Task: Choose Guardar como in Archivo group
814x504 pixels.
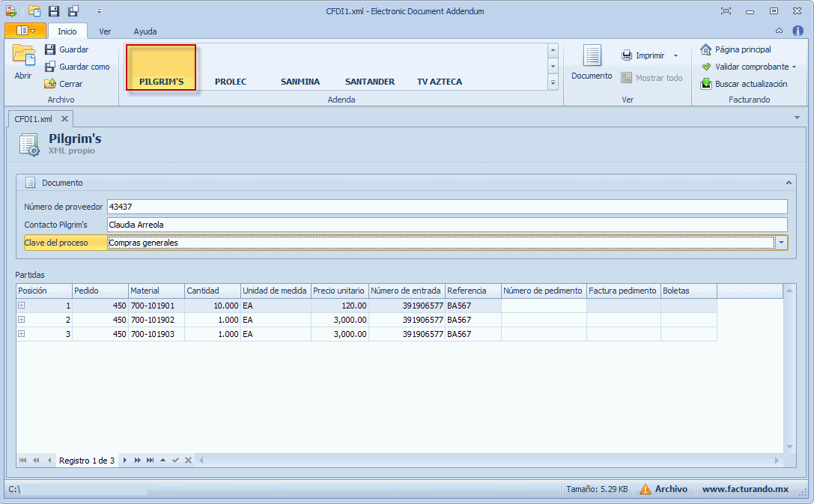Action: [x=77, y=67]
